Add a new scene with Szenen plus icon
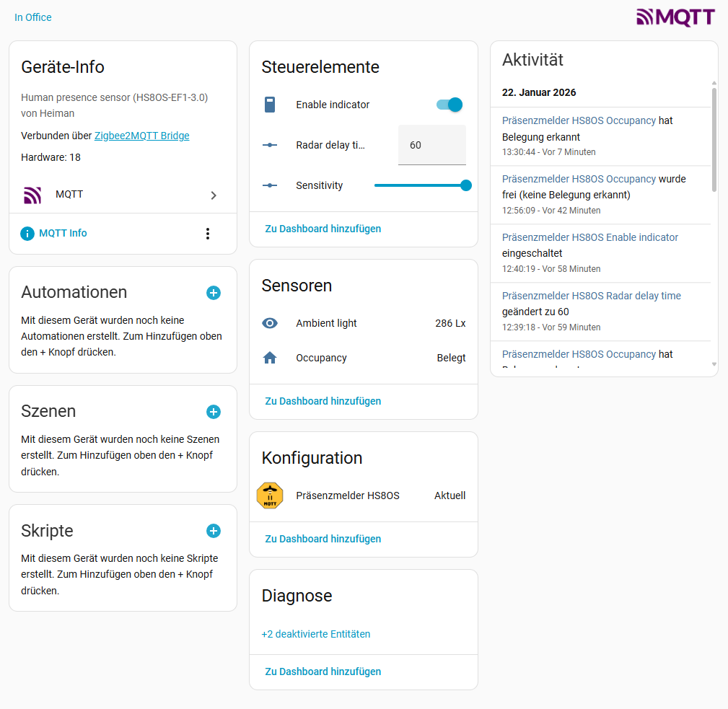This screenshot has height=709, width=728. [x=214, y=412]
